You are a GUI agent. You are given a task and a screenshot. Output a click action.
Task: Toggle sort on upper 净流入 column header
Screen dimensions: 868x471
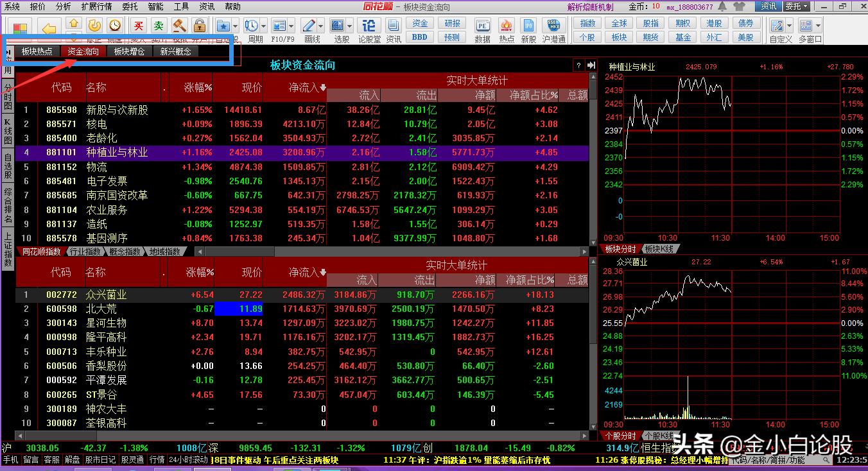click(307, 87)
